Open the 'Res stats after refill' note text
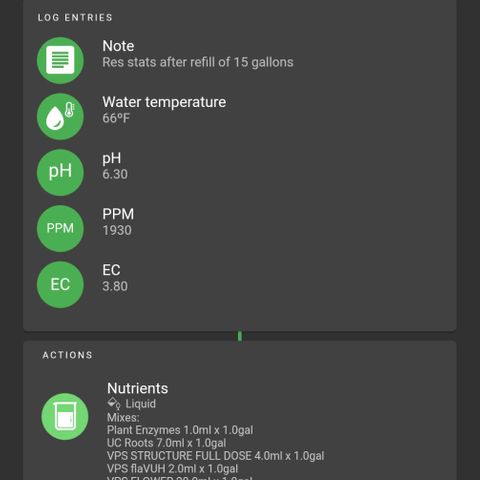 click(x=198, y=62)
